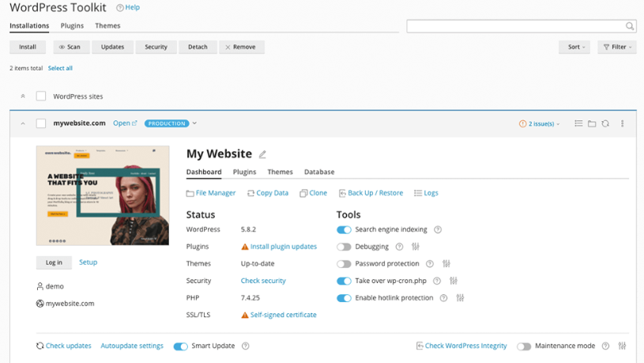Open settings sliders beside Password protection
This screenshot has height=363, width=644.
(x=446, y=264)
